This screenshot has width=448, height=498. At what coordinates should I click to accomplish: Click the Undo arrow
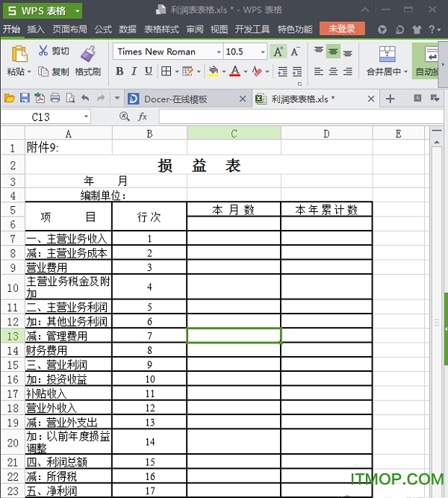pyautogui.click(x=85, y=98)
